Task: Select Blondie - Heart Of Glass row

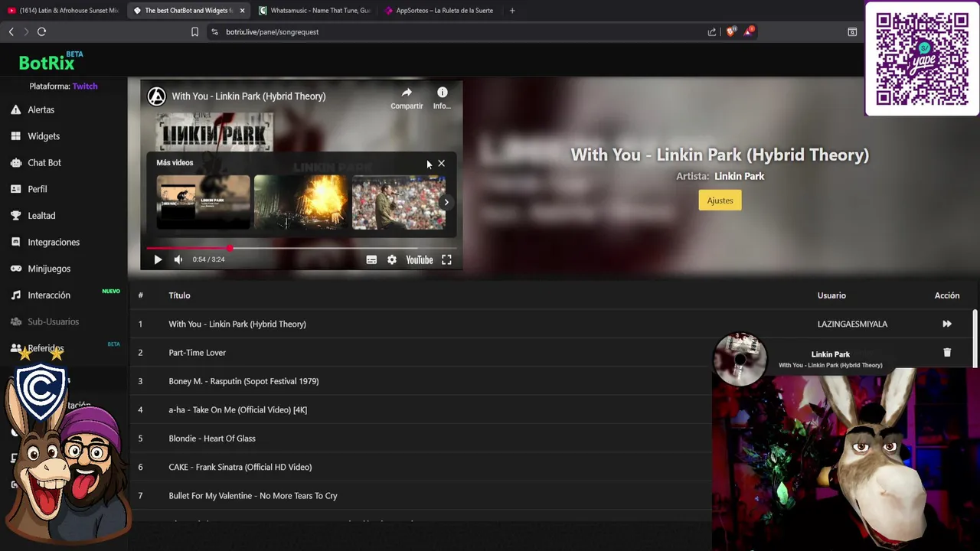Action: pyautogui.click(x=420, y=439)
